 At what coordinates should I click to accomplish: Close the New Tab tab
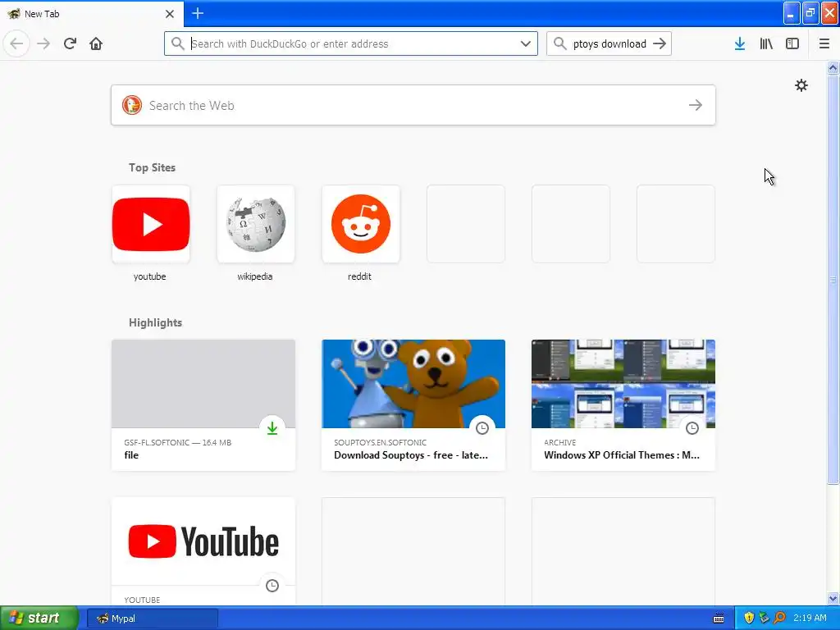click(x=169, y=14)
